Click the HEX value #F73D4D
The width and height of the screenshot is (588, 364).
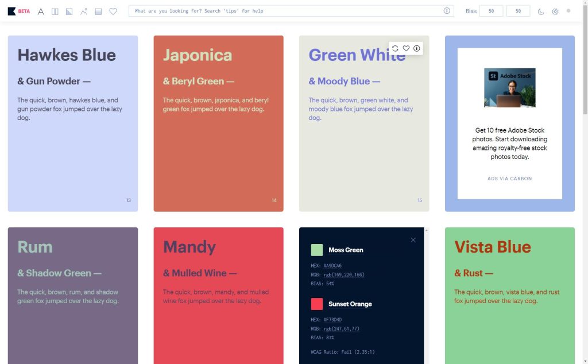click(332, 320)
